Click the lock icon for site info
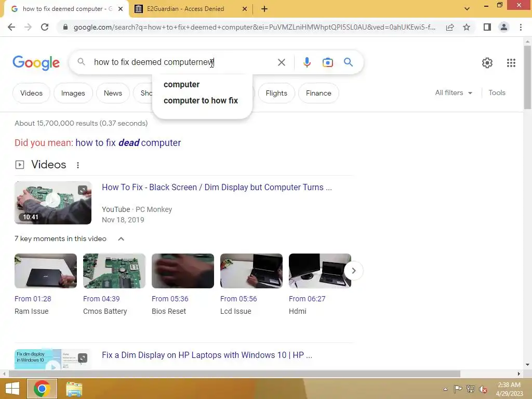Viewport: 532px width, 399px height. [65, 27]
